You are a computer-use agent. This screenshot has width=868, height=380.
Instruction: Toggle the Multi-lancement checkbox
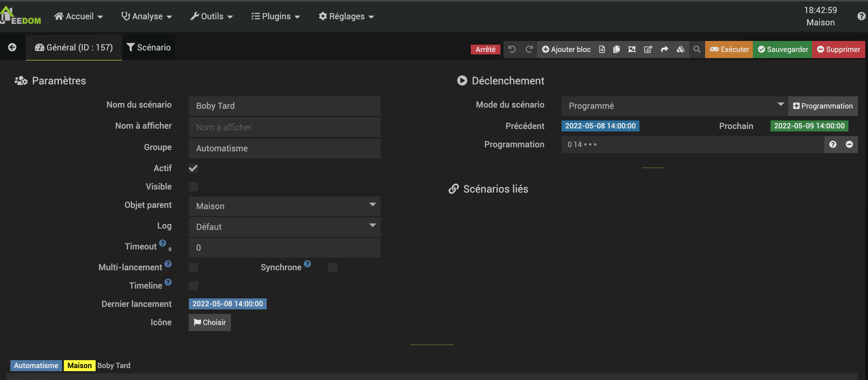[x=193, y=268]
